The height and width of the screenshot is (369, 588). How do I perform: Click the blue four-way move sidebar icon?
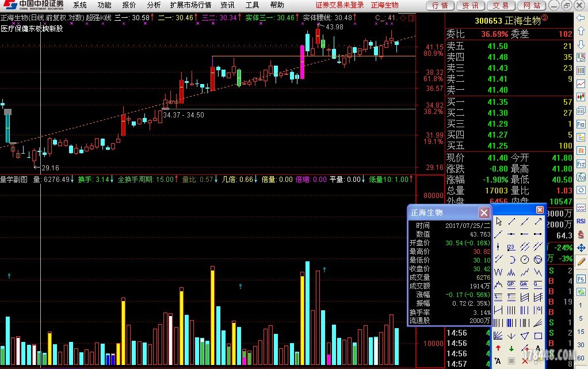pos(581,248)
